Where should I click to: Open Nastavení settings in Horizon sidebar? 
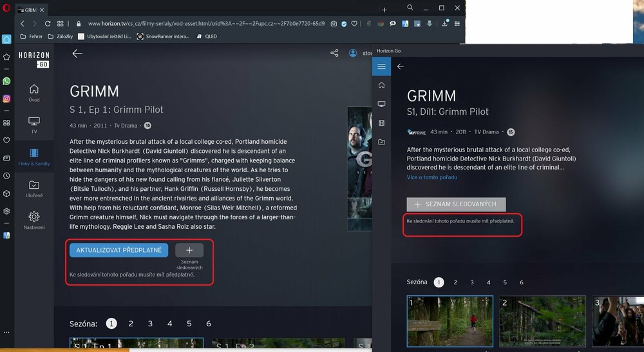(x=34, y=220)
